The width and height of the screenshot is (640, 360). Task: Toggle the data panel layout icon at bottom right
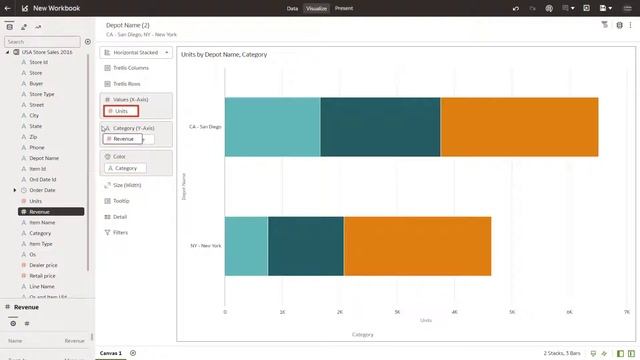pyautogui.click(x=620, y=353)
